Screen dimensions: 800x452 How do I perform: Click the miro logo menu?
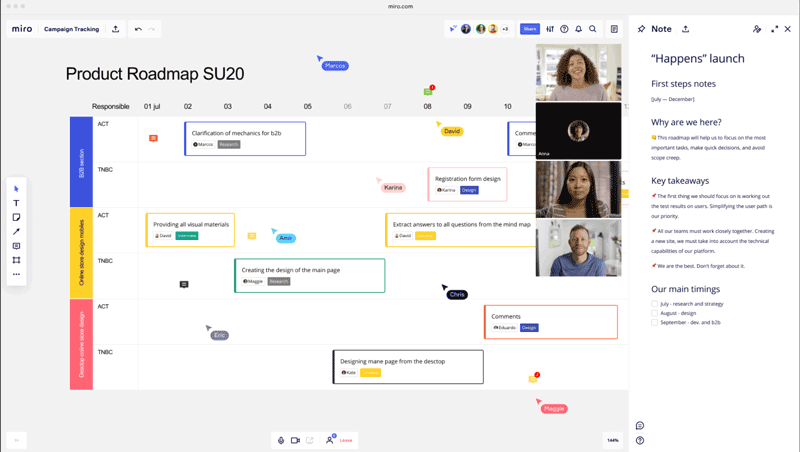point(22,29)
